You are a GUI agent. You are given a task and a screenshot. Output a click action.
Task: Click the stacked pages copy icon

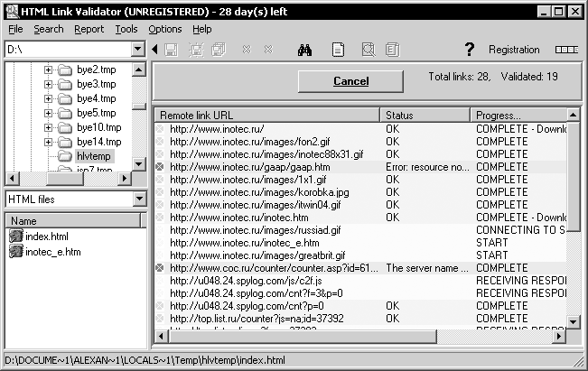[x=219, y=50]
